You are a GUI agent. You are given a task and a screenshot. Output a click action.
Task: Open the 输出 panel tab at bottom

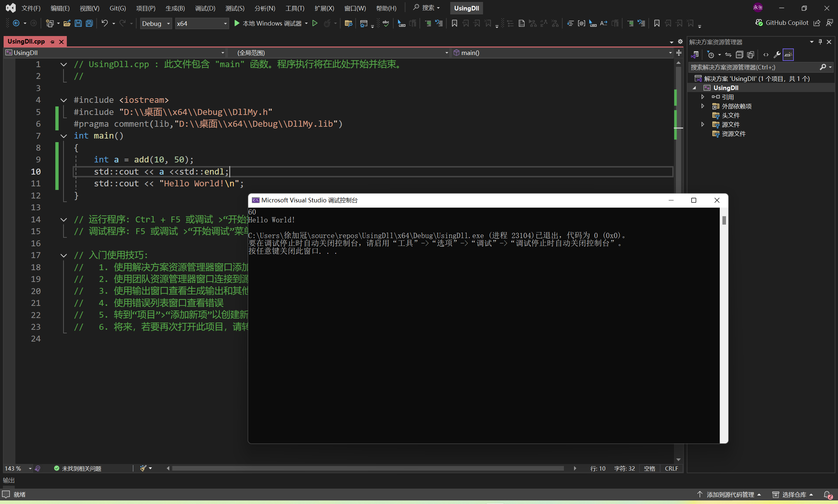click(9, 480)
